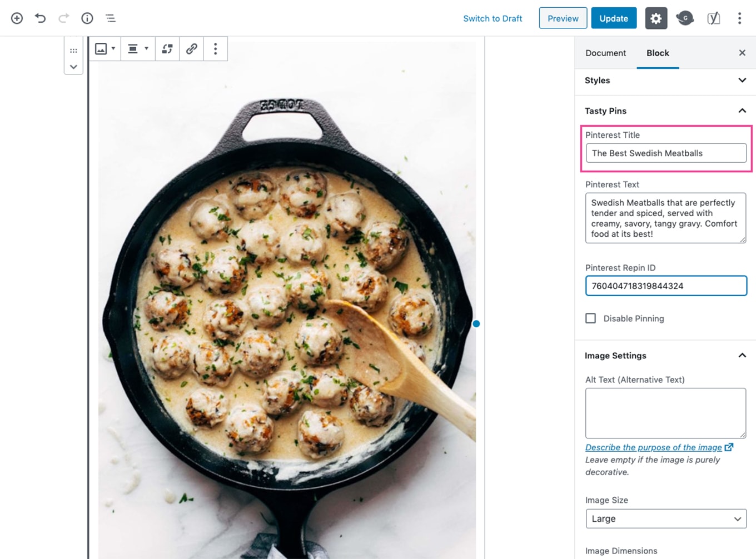
Task: Enable the Disable Pinning checkbox
Action: (x=590, y=318)
